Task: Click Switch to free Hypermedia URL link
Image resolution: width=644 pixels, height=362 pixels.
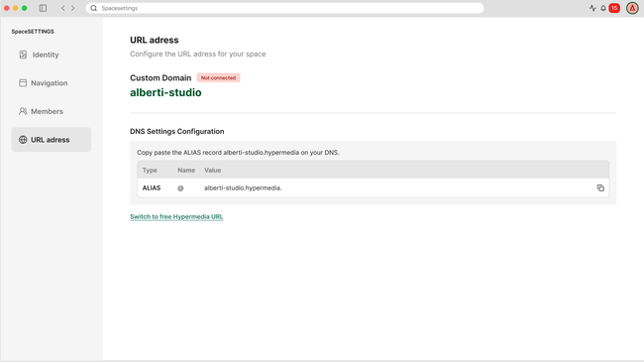Action: click(x=176, y=217)
